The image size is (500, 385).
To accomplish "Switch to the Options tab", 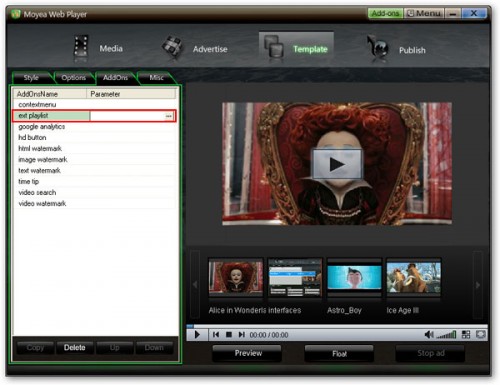I will (x=74, y=78).
